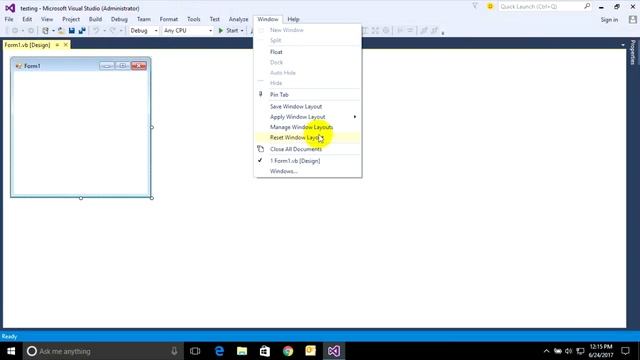Click the Cortana microphone icon

click(174, 351)
